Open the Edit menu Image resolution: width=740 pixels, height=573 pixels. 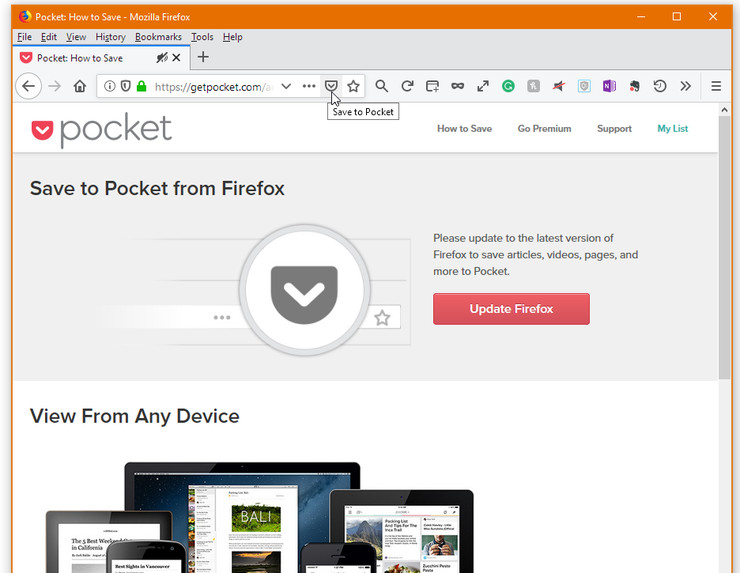click(x=49, y=37)
